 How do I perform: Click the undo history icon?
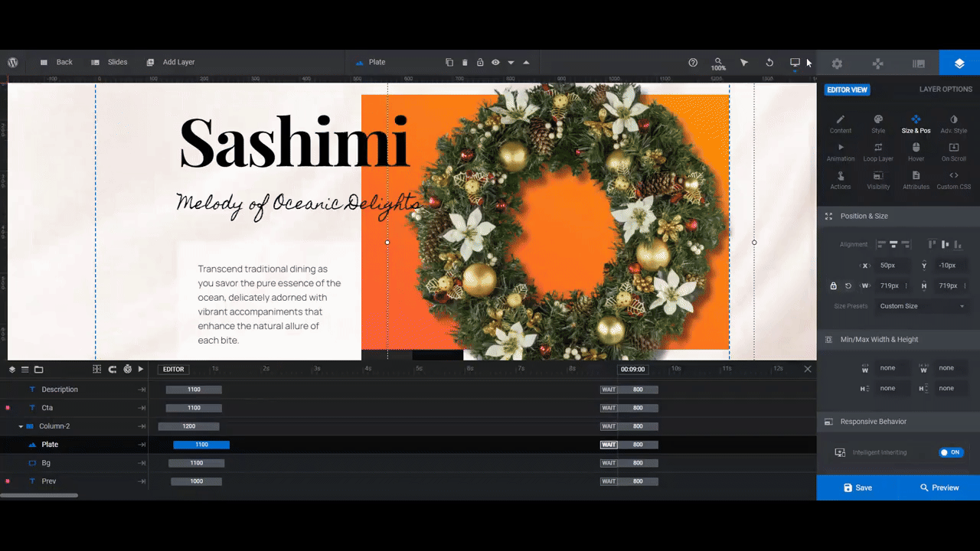point(769,63)
